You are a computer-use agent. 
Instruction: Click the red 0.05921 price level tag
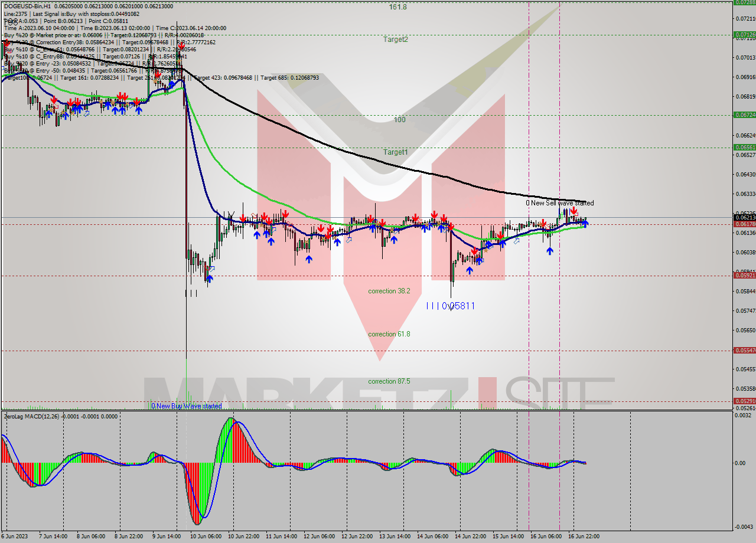click(x=744, y=275)
